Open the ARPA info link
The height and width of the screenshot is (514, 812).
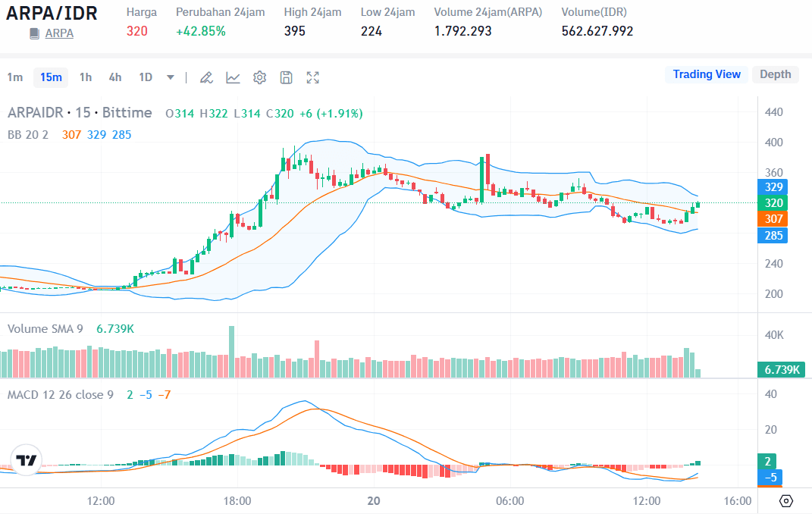(x=59, y=33)
